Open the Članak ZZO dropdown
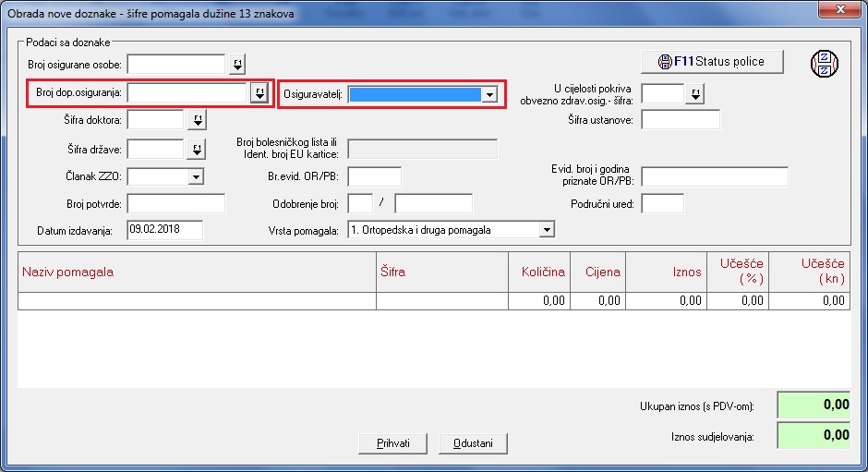This screenshot has width=868, height=472. point(196,176)
